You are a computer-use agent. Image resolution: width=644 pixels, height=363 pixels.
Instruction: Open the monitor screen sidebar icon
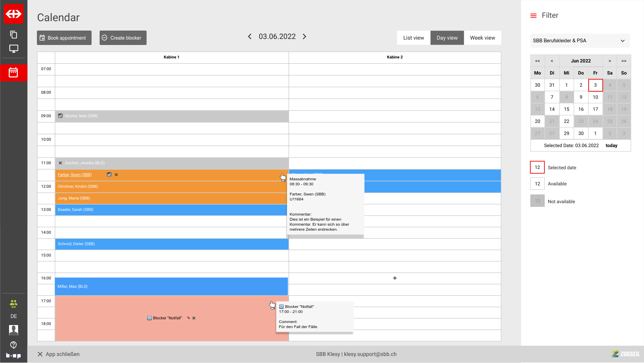click(x=13, y=49)
